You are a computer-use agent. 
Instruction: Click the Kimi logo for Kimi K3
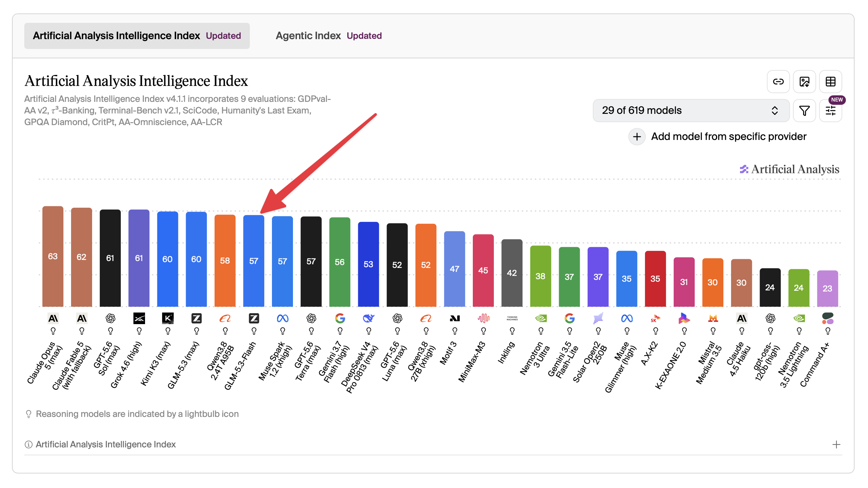coord(168,318)
